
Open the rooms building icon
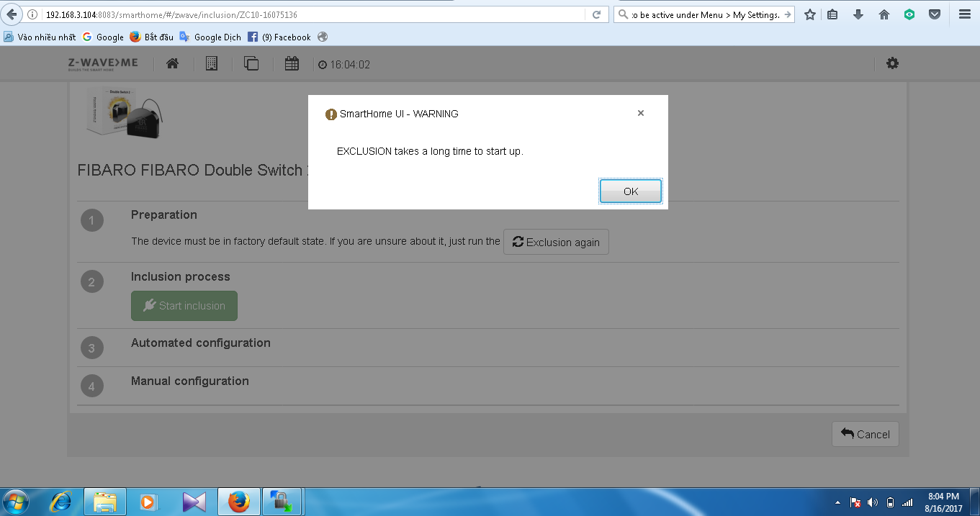(x=211, y=64)
